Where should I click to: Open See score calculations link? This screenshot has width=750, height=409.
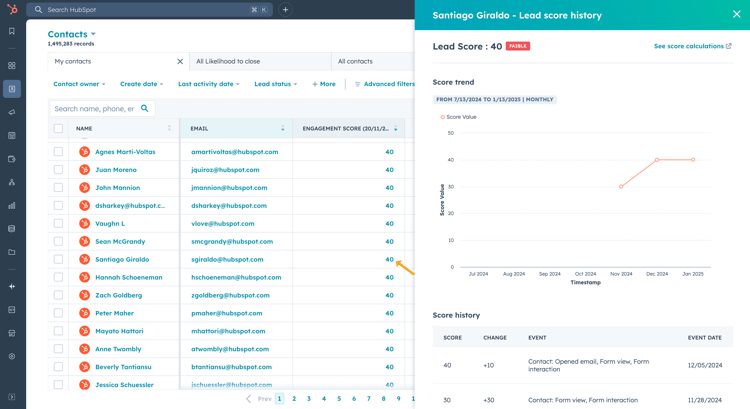point(693,46)
